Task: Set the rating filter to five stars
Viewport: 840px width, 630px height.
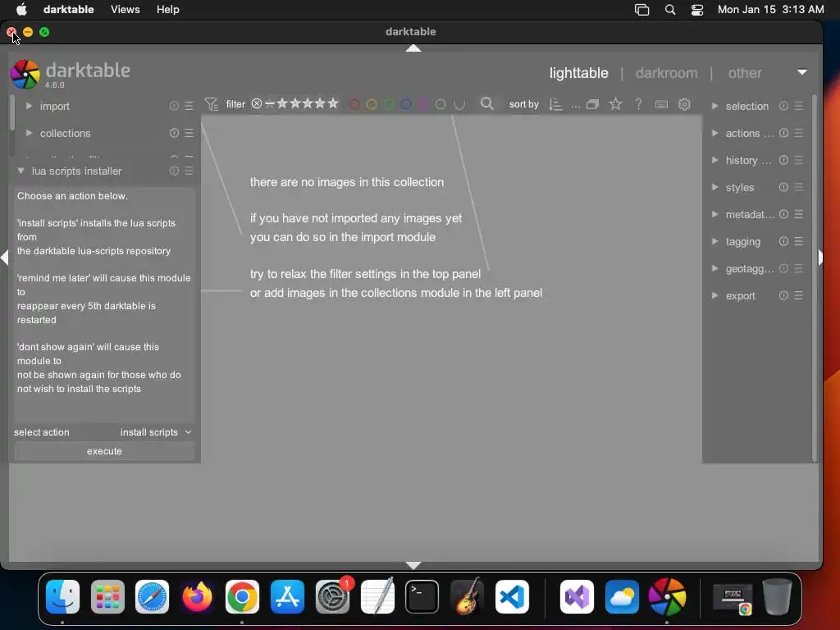Action: (x=333, y=103)
